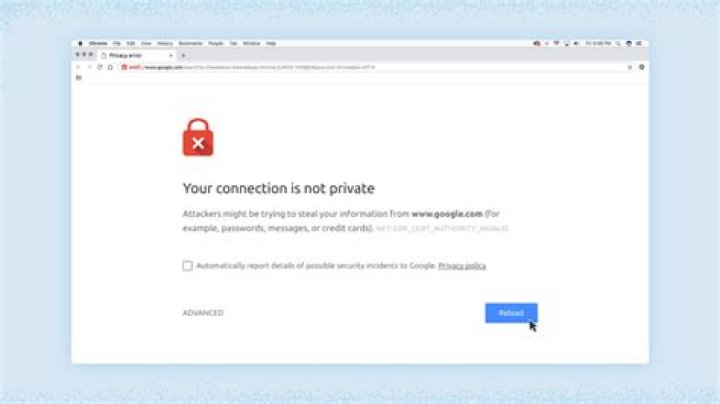
Task: Open the Bookmarks menu
Action: pyautogui.click(x=191, y=43)
